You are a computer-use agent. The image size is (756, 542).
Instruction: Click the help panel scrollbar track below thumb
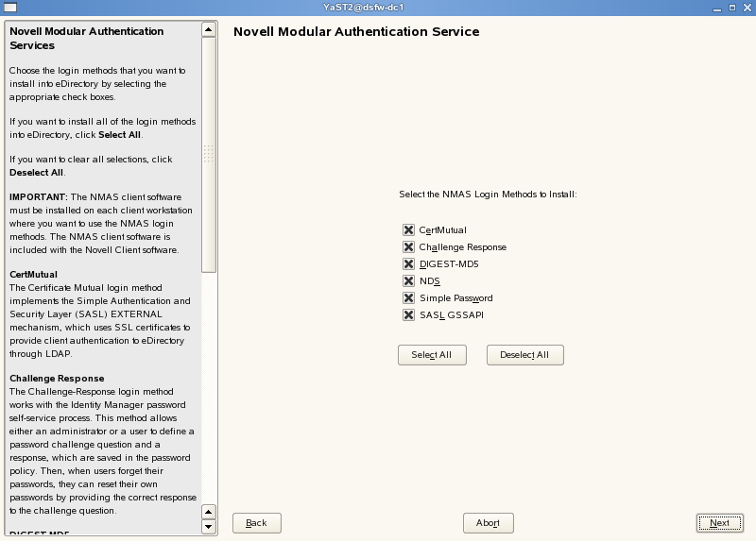coord(208,388)
